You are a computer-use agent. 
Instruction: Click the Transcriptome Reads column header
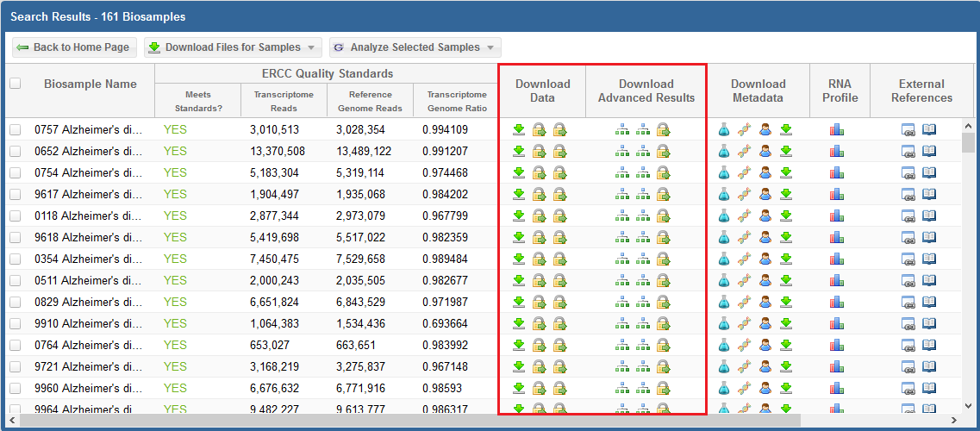pos(284,101)
